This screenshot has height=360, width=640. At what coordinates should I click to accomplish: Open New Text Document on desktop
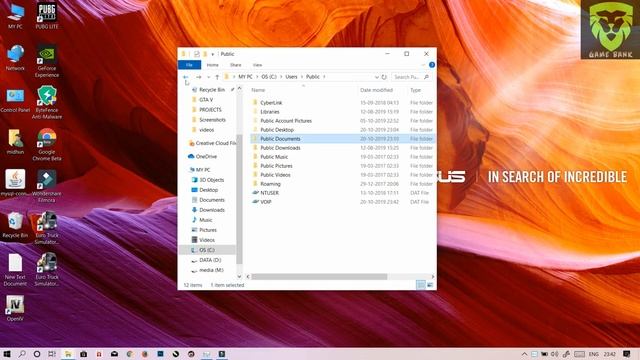(15, 269)
